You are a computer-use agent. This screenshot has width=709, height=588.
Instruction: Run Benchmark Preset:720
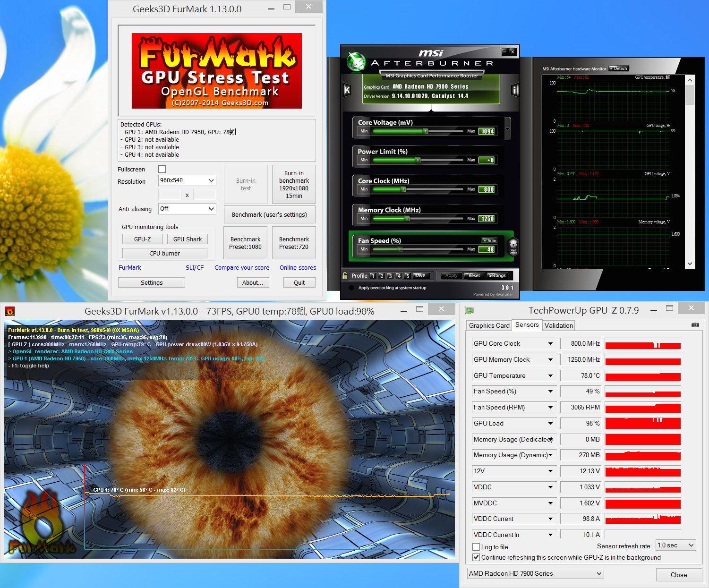tap(294, 243)
